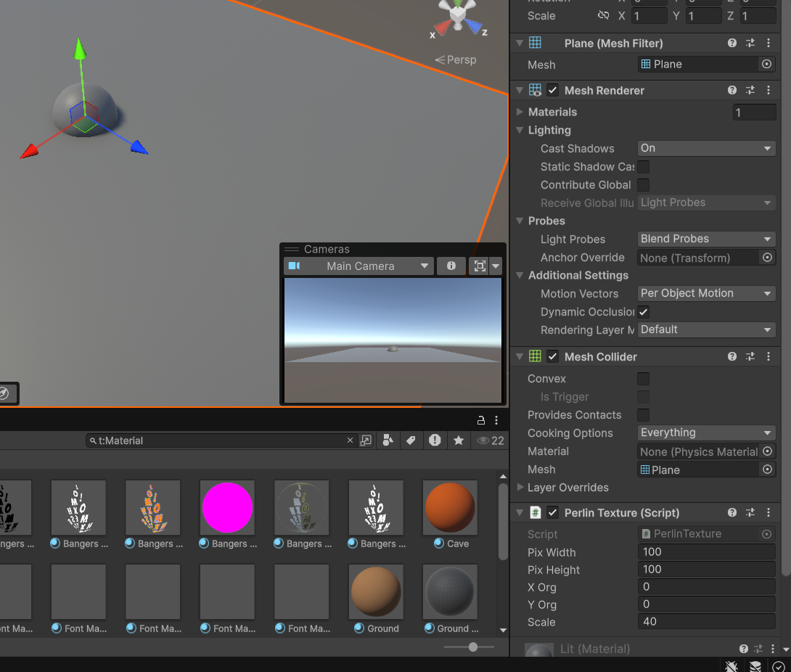Toggle hidden packages visibility eye icon
This screenshot has height=672, width=791.
[483, 441]
